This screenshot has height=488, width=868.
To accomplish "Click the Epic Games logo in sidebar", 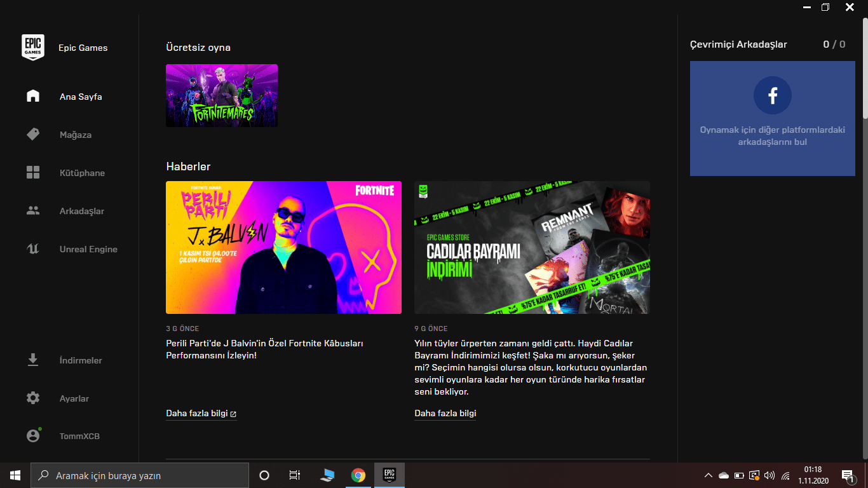I will 33,48.
